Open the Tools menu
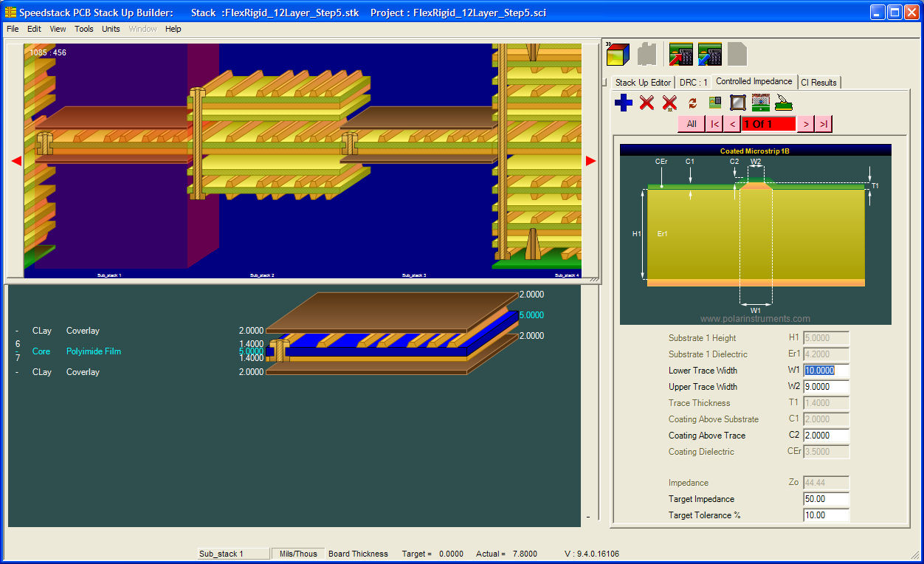The height and width of the screenshot is (564, 924). point(84,29)
